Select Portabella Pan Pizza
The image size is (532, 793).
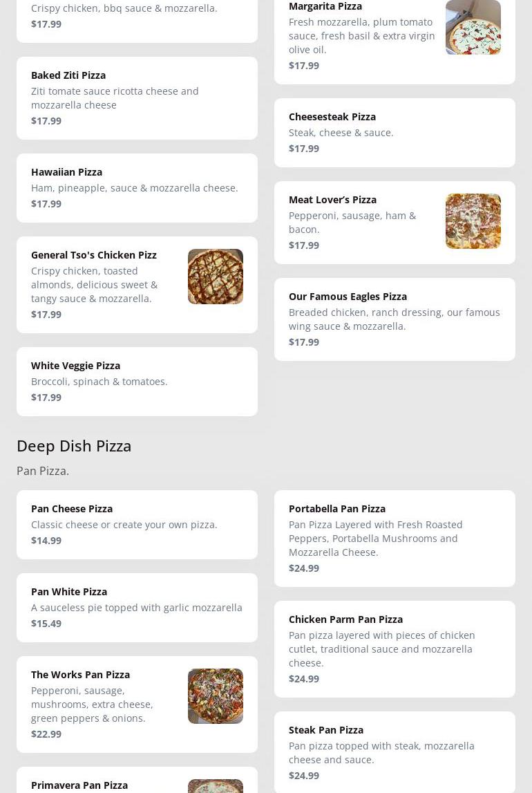pos(395,538)
